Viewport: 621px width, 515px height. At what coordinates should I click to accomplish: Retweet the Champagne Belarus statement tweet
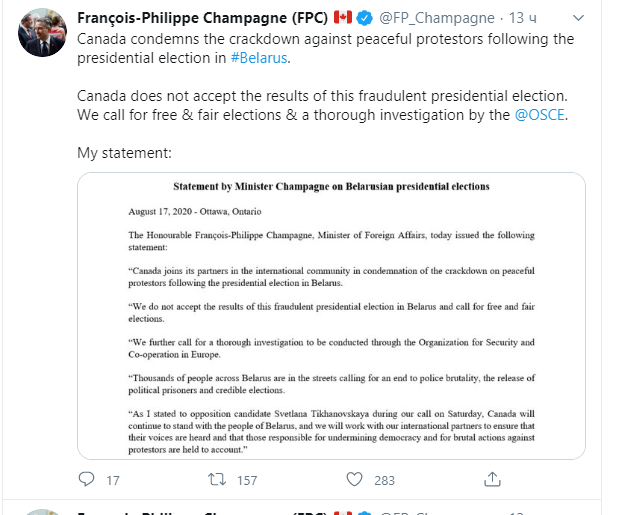[x=214, y=480]
